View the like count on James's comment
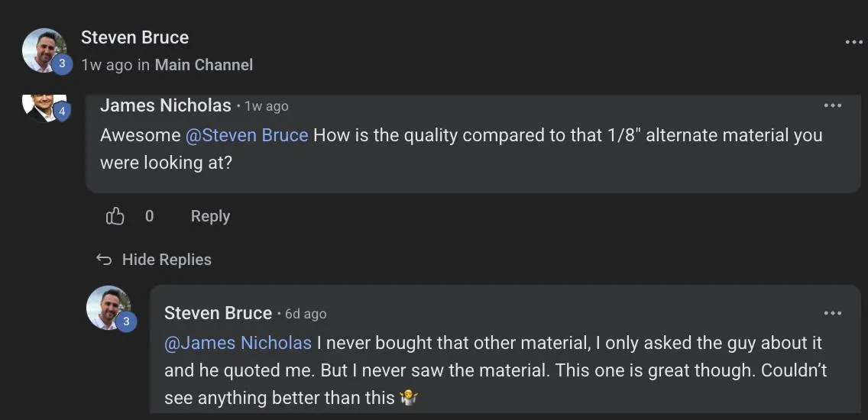 (x=149, y=216)
